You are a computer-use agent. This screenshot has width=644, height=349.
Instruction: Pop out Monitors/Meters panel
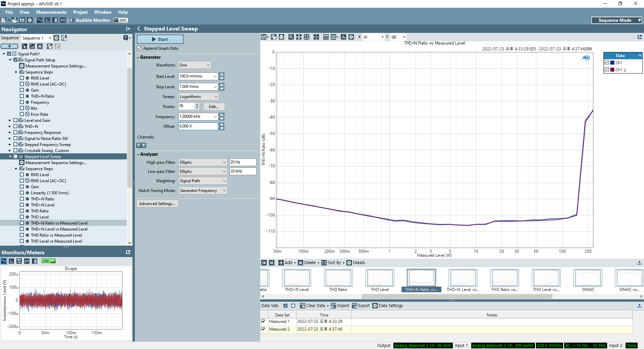[x=128, y=252]
